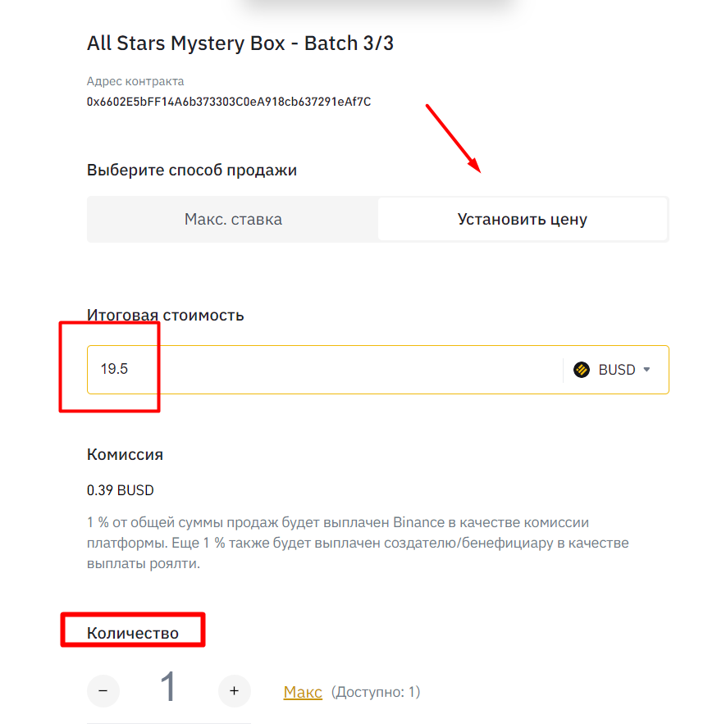The width and height of the screenshot is (717, 728).
Task: Click the Выберите способ продажи heading
Action: (192, 171)
